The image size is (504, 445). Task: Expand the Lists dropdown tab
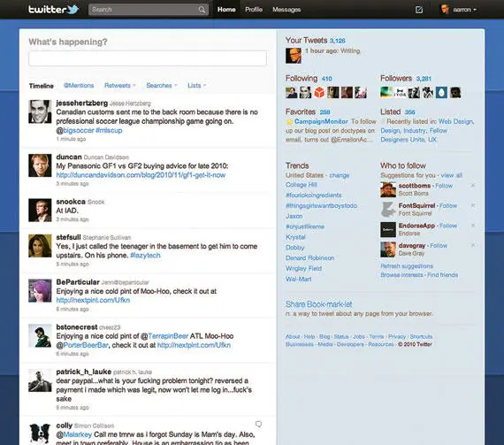pos(196,86)
